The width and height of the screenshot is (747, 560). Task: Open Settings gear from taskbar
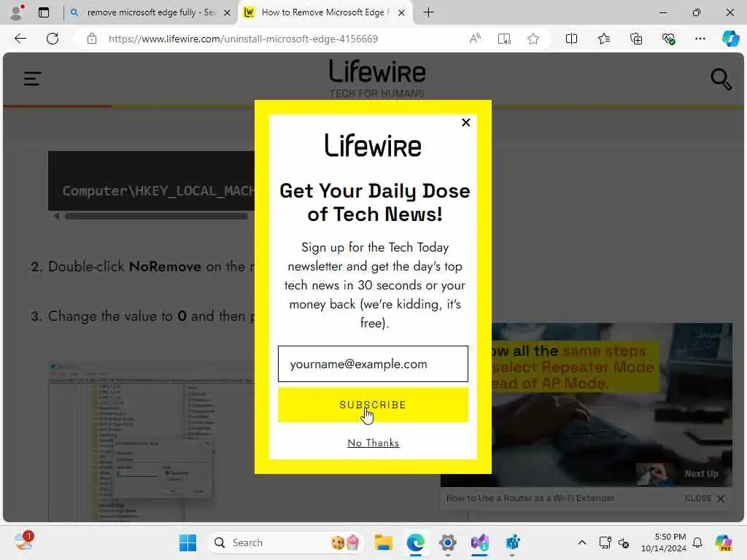pos(448,542)
